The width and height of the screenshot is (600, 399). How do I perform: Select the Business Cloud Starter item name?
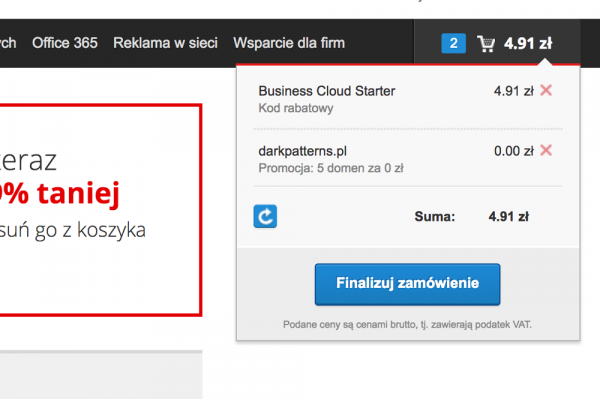click(x=327, y=91)
